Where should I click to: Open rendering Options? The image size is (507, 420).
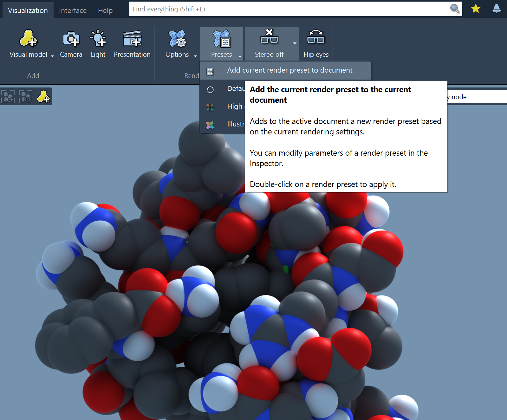coord(177,44)
